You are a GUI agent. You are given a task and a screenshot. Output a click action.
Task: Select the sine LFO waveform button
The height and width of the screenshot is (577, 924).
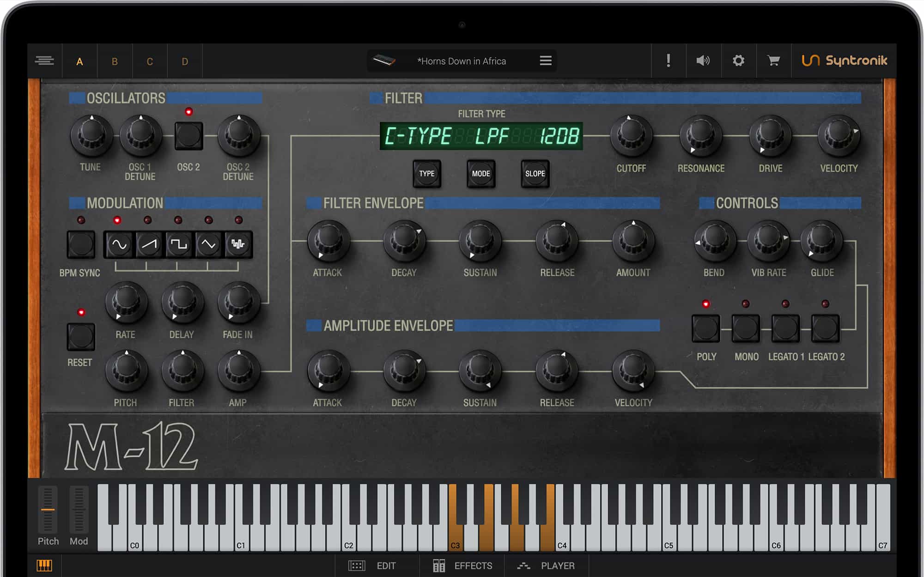pos(119,244)
